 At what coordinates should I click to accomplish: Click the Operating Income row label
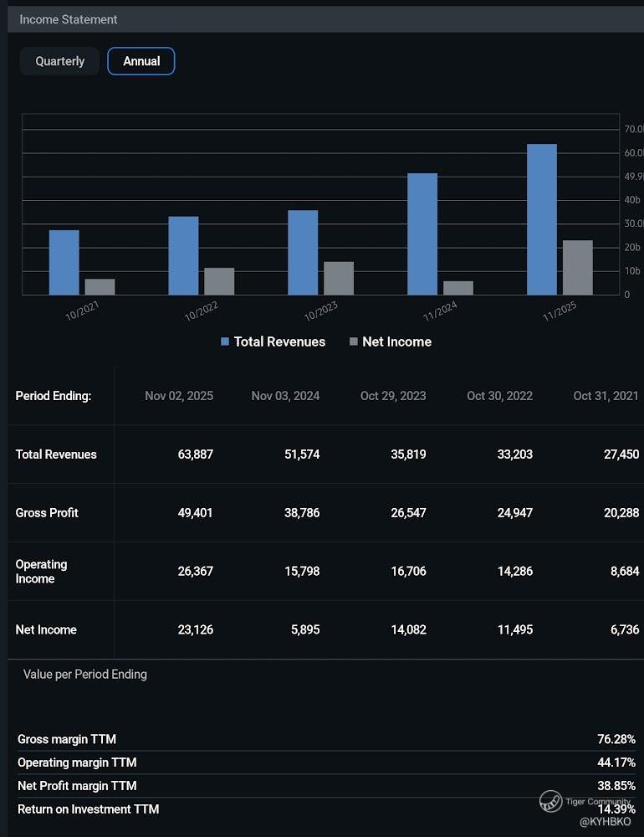point(41,571)
